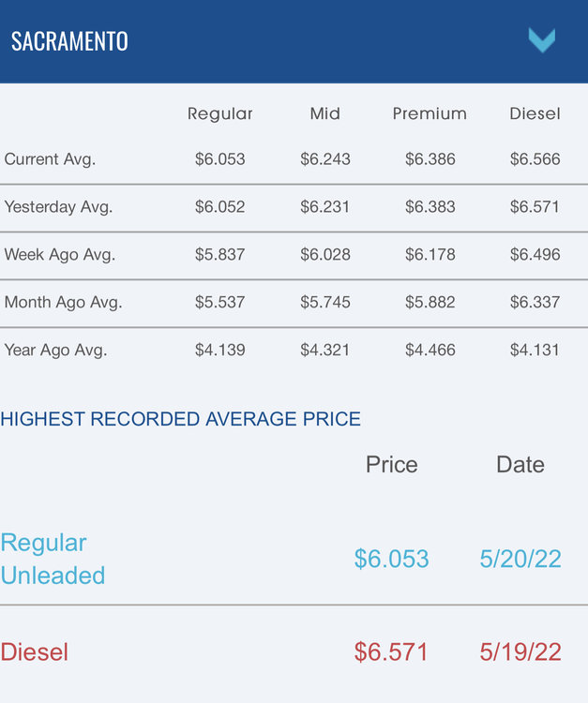The height and width of the screenshot is (703, 588).
Task: Select the Mid column header
Action: point(324,113)
